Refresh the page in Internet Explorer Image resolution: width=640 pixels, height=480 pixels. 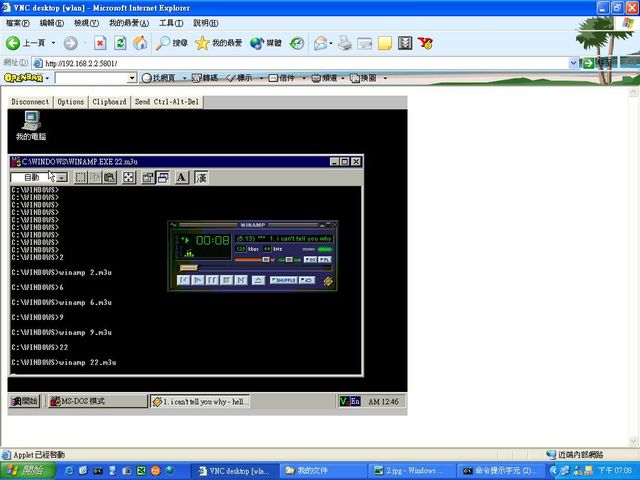click(120, 43)
